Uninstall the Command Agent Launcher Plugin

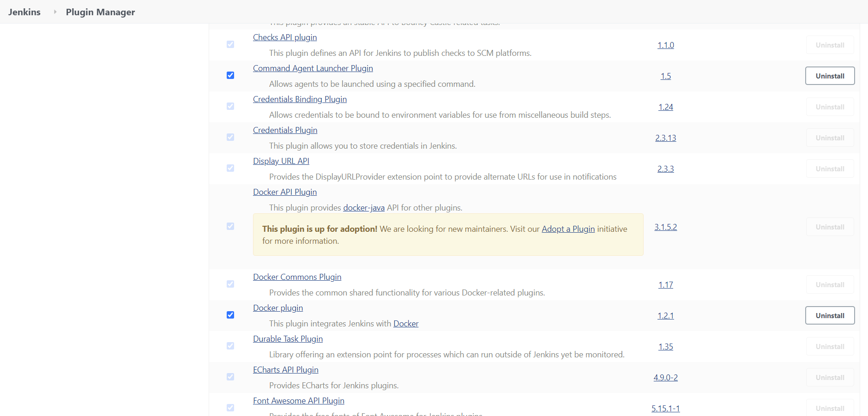pyautogui.click(x=830, y=76)
